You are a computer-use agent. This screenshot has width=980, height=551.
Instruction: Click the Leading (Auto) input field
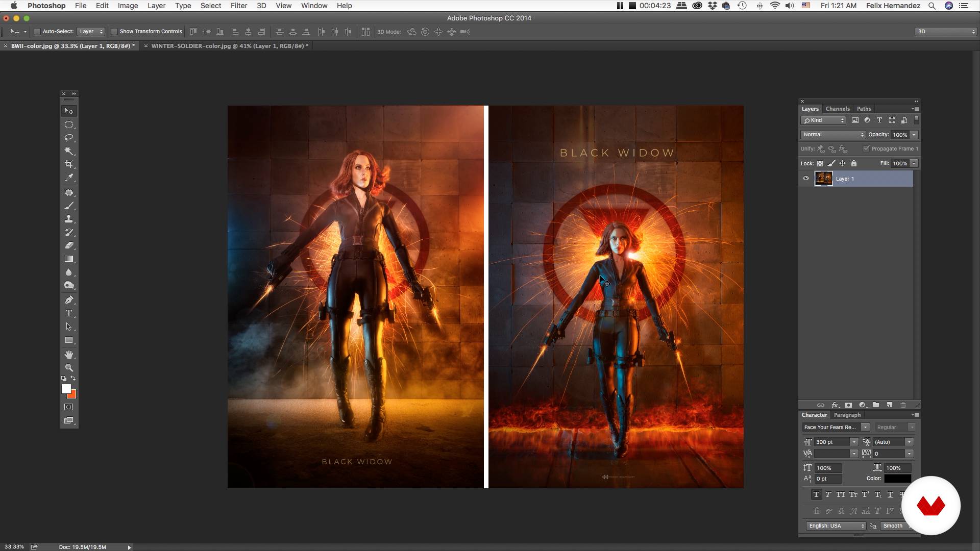coord(889,442)
